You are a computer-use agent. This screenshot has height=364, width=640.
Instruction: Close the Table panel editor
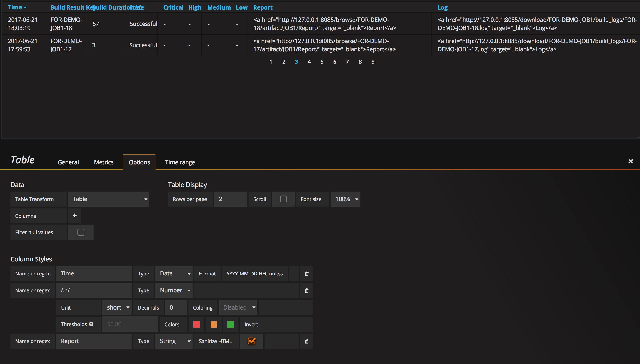(x=631, y=161)
